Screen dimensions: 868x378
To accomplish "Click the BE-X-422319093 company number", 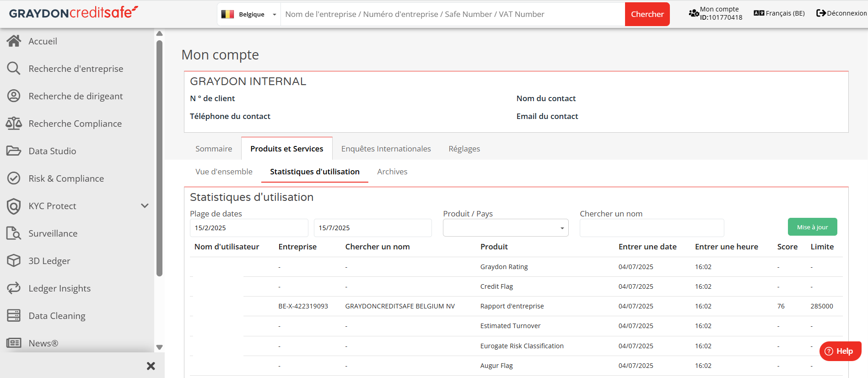I will [303, 306].
